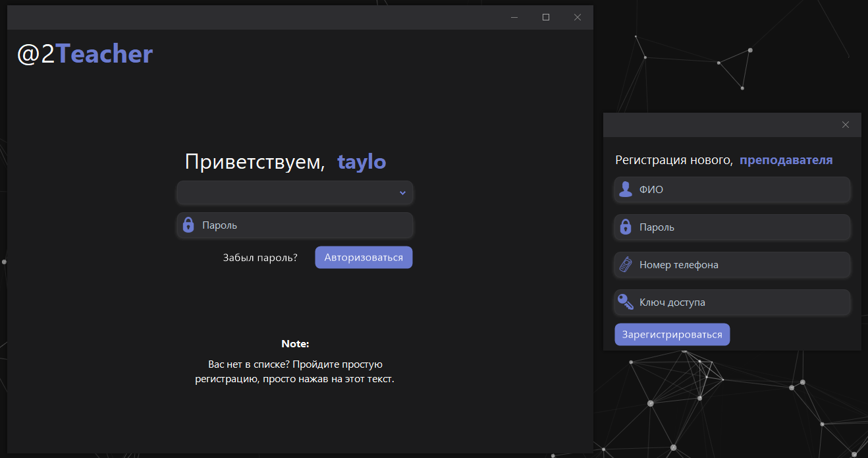Click the Забыл пароль? link
This screenshot has height=458, width=868.
(x=260, y=258)
